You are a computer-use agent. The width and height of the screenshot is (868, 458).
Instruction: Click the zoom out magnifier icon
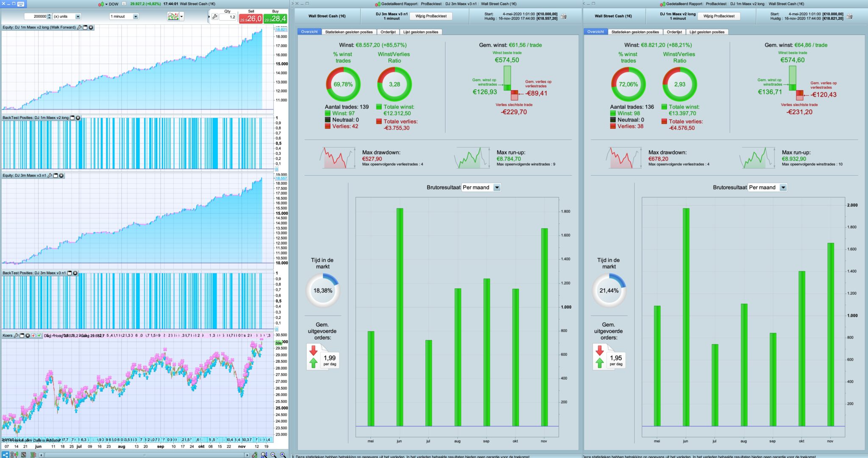(x=273, y=455)
